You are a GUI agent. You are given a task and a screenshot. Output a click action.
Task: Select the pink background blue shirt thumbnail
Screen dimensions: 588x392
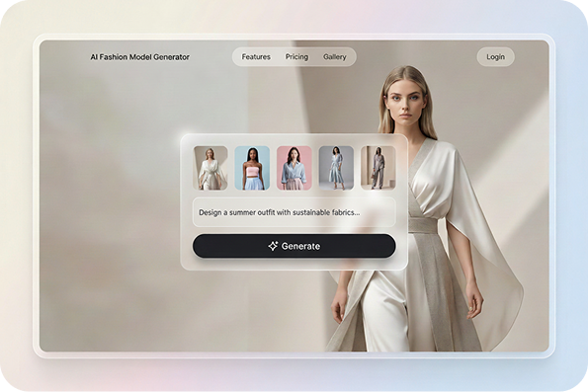[x=294, y=168]
